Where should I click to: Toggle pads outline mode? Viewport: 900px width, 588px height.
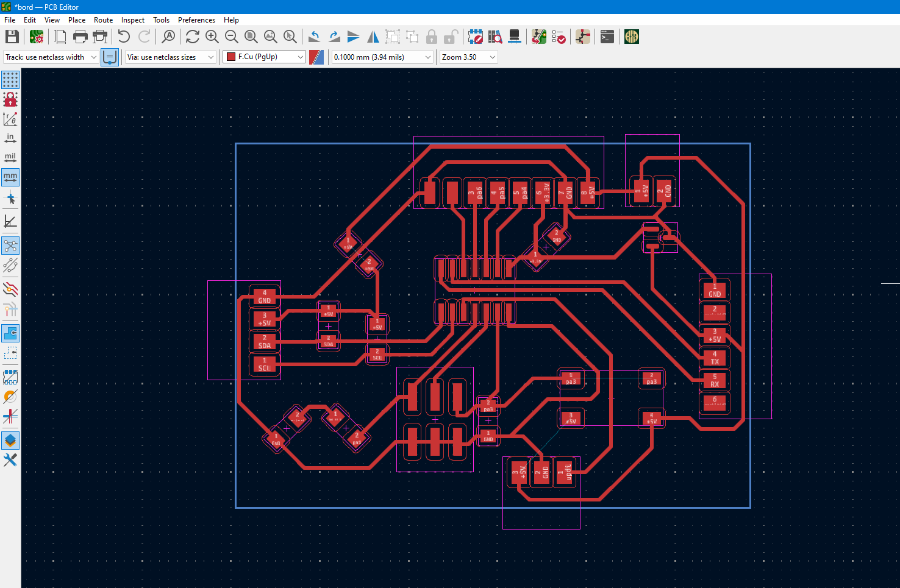tap(10, 377)
